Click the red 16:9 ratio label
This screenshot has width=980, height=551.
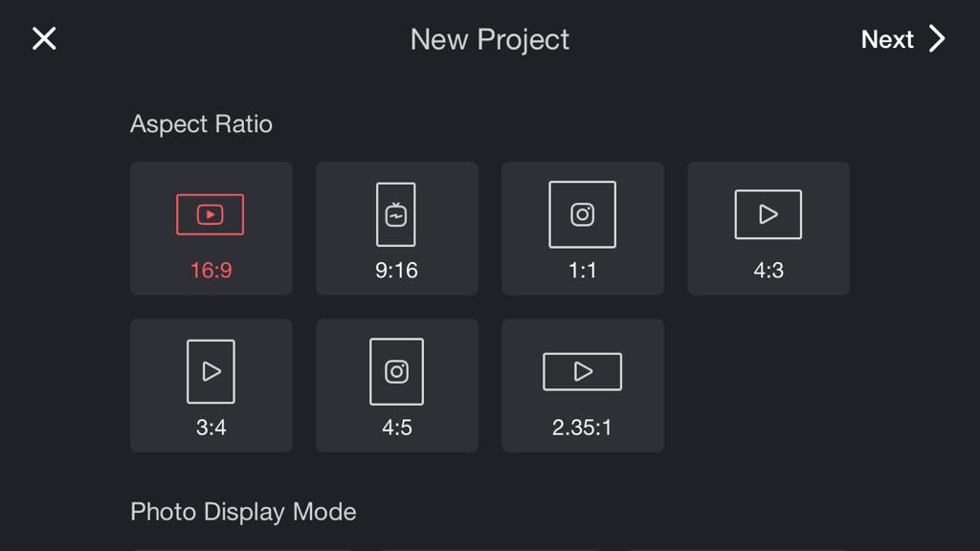click(x=211, y=271)
